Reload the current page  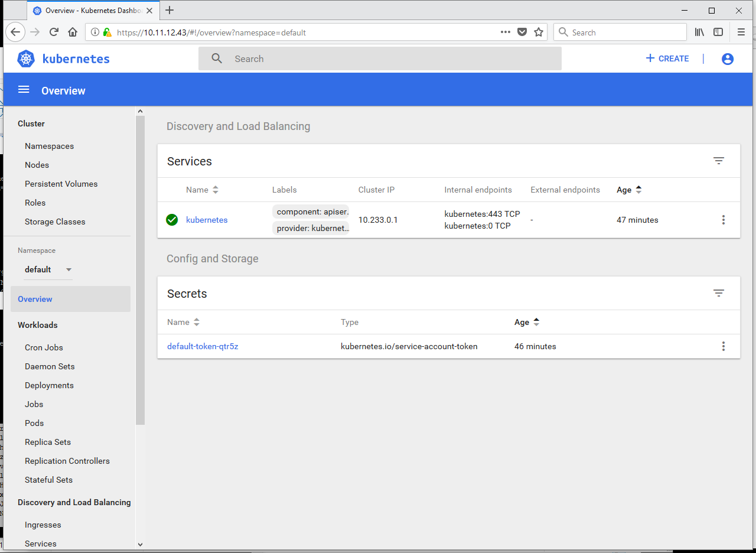[54, 32]
